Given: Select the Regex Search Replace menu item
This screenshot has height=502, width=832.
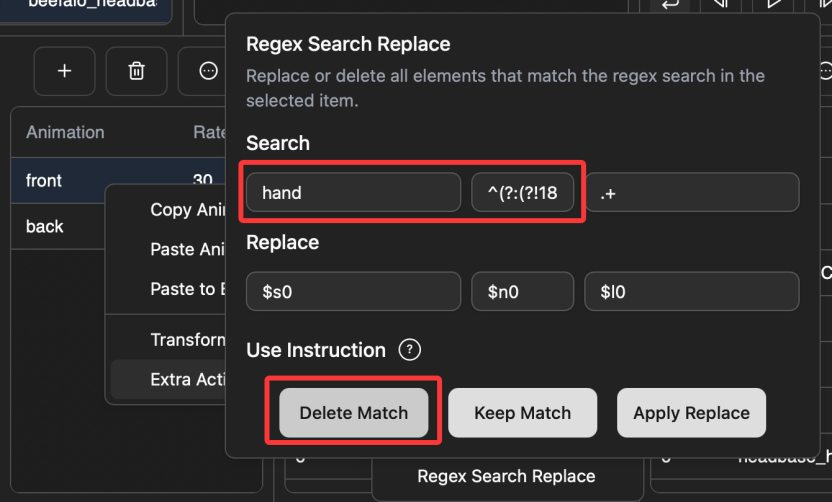Looking at the screenshot, I should coord(506,476).
